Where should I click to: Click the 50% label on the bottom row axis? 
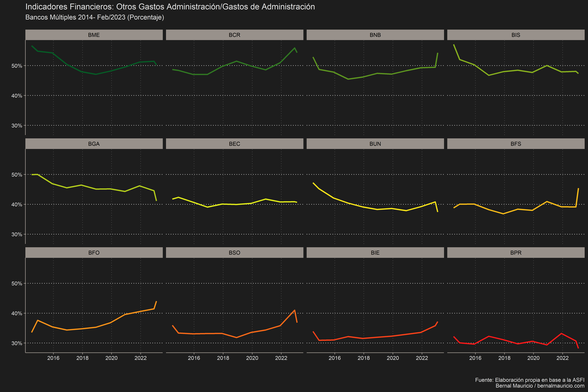coord(17,284)
